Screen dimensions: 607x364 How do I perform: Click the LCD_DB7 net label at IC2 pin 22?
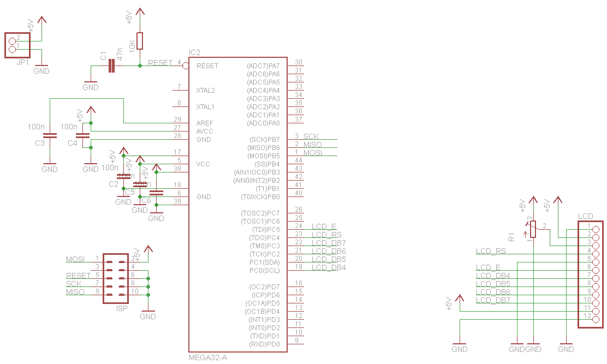(x=329, y=242)
